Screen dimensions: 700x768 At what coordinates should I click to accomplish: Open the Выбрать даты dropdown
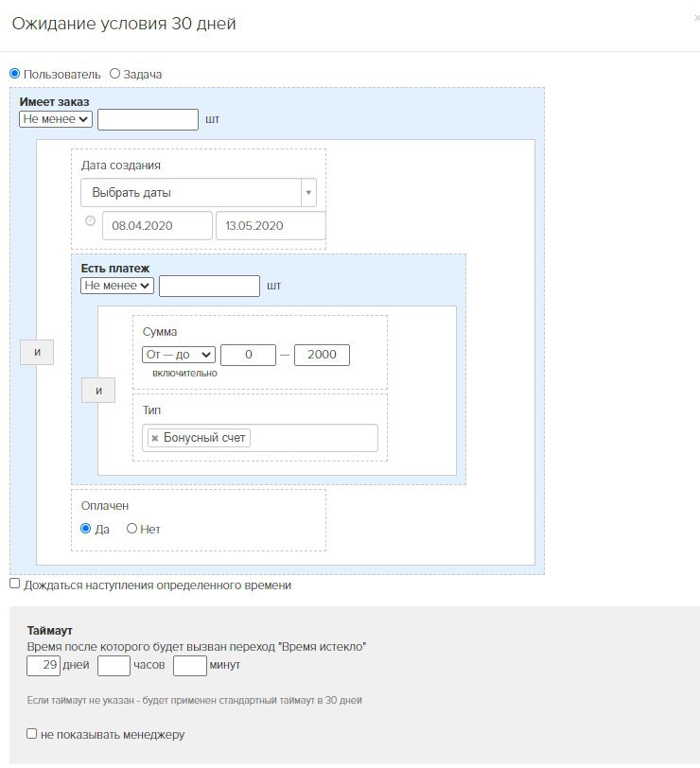pos(199,193)
